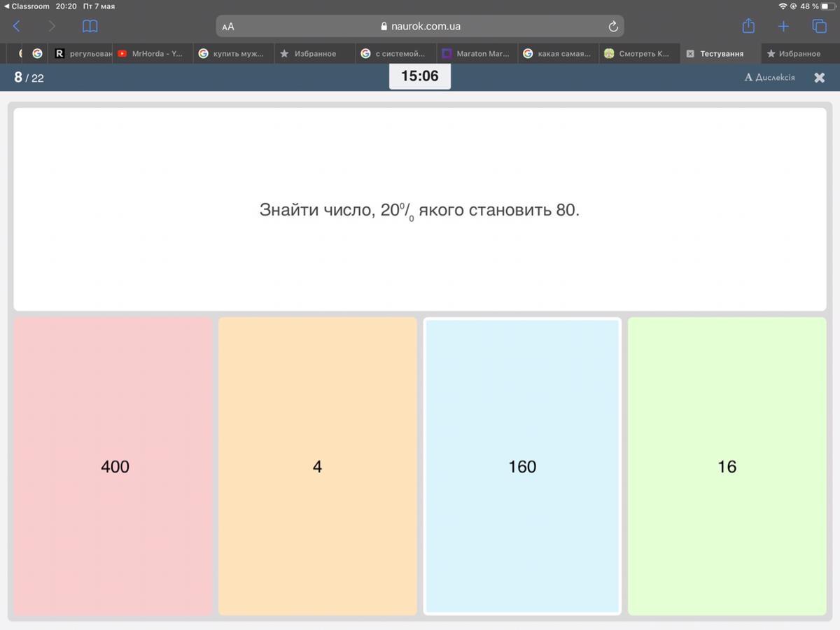Viewport: 840px width, 630px height.
Task: Pick the green answer 16
Action: tap(727, 466)
